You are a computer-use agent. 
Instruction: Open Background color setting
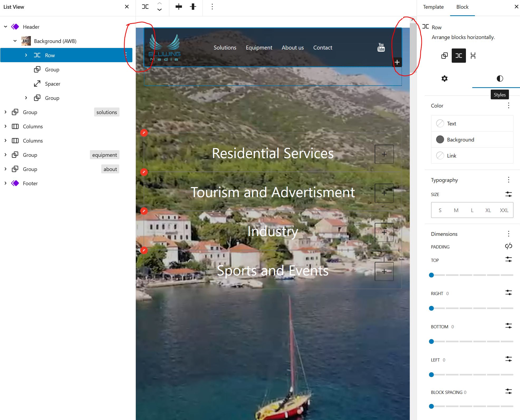pos(460,140)
